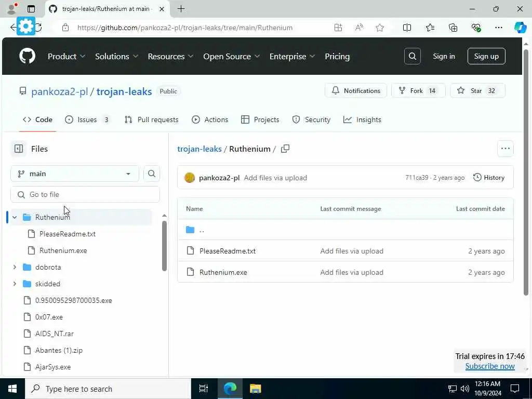Viewport: 532px width, 399px height.
Task: Open the Pull requests tab
Action: [x=151, y=119]
